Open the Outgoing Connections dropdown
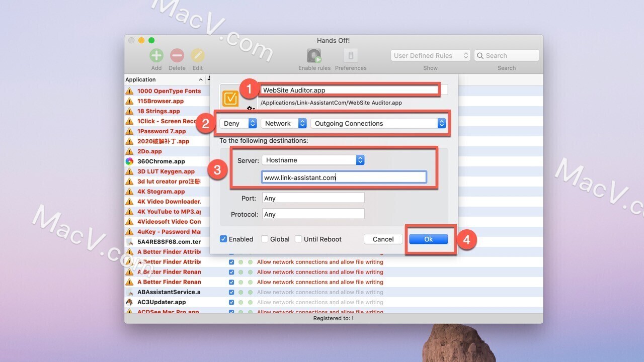 coord(378,123)
